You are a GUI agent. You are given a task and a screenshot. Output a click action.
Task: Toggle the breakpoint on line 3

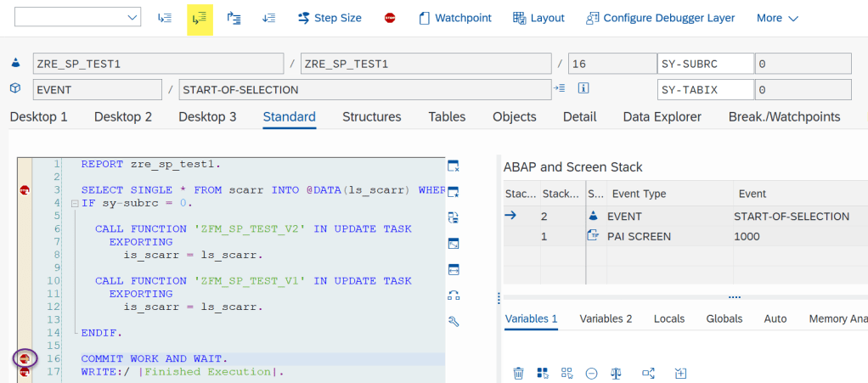(25, 191)
